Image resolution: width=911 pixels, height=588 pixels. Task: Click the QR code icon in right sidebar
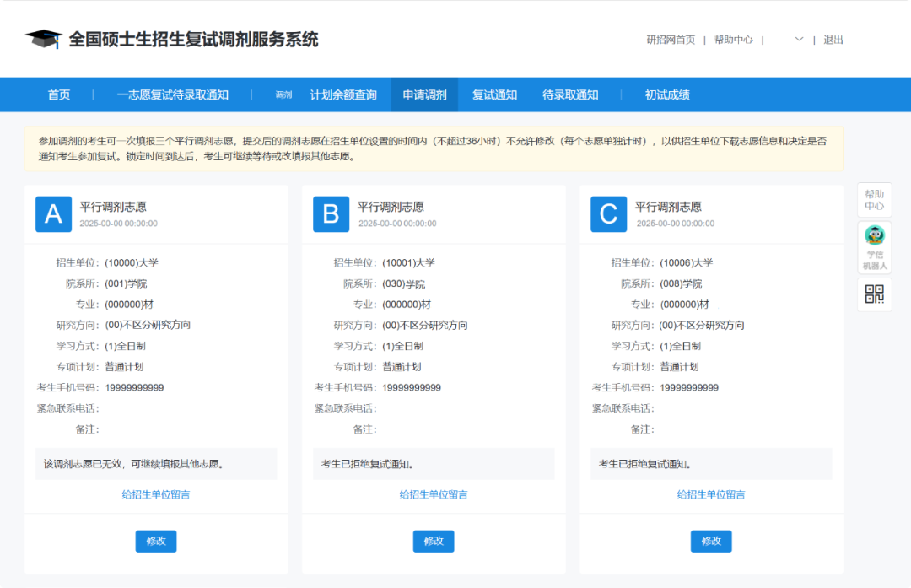pos(874,294)
